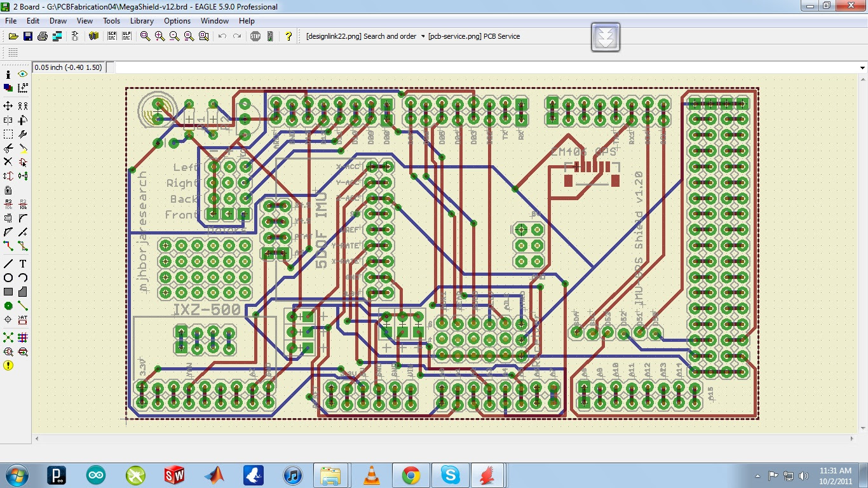The image size is (868, 488).
Task: Zoom out using the minus magnifier
Action: coord(174,36)
